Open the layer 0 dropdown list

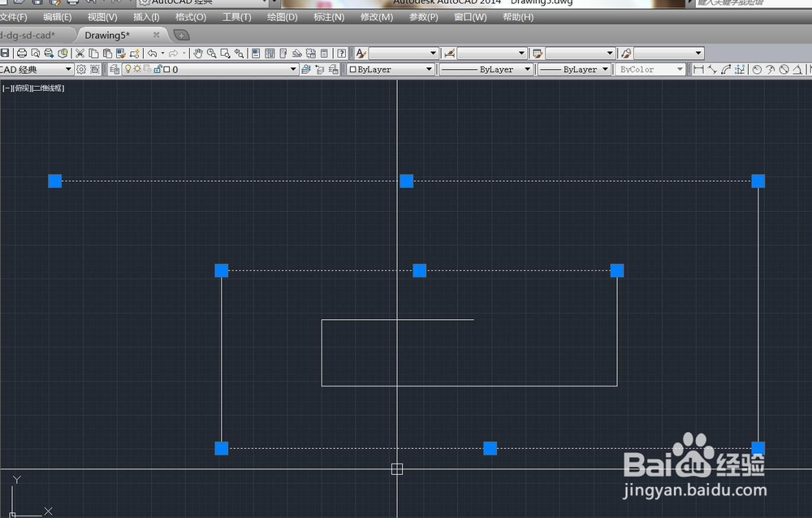point(293,69)
